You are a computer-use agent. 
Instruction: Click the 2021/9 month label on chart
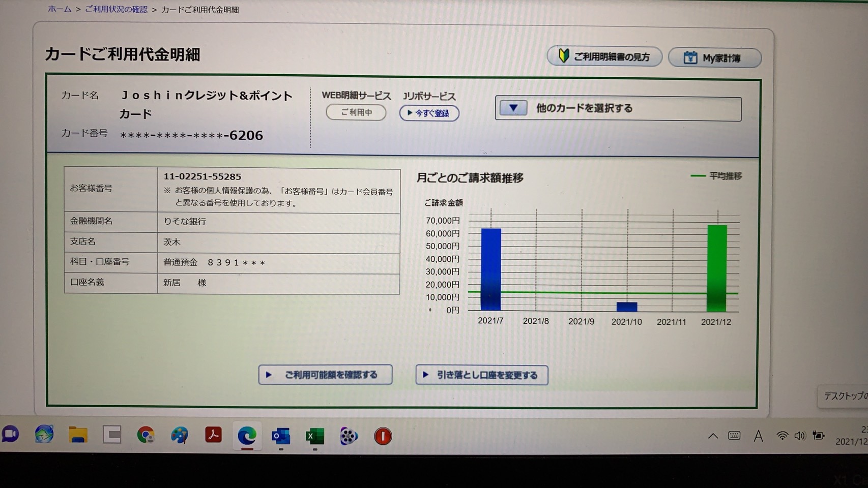581,321
